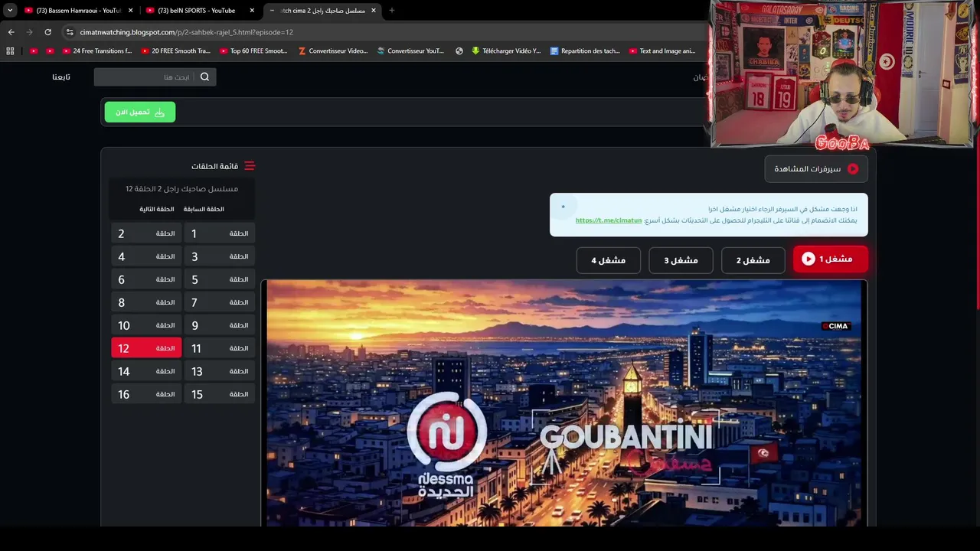Select player مشغل 3
980x551 pixels.
click(681, 260)
